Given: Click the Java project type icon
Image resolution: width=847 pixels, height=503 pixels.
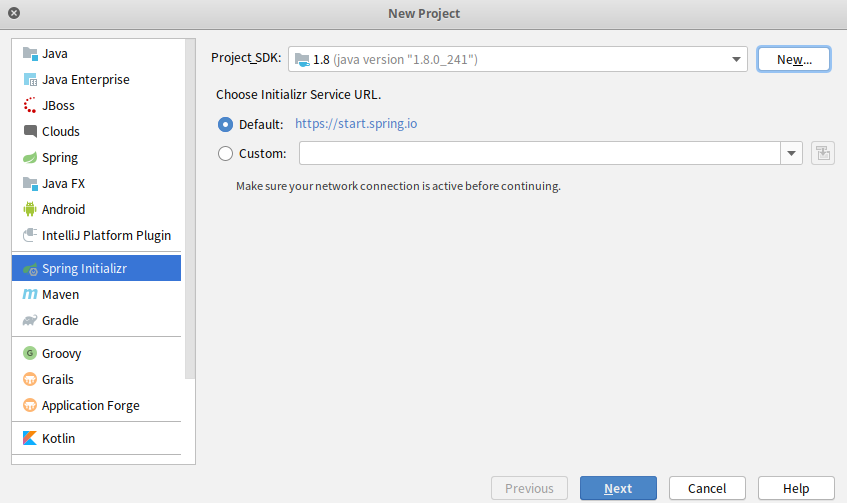Looking at the screenshot, I should click(x=30, y=53).
